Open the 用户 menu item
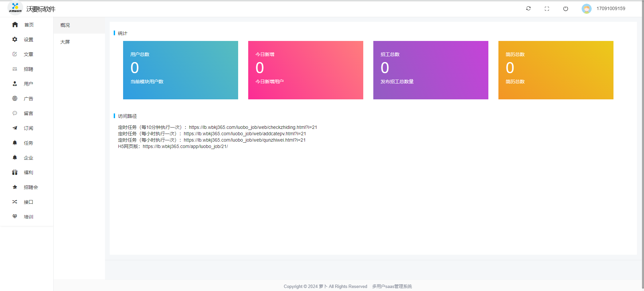The height and width of the screenshot is (291, 644). [29, 84]
